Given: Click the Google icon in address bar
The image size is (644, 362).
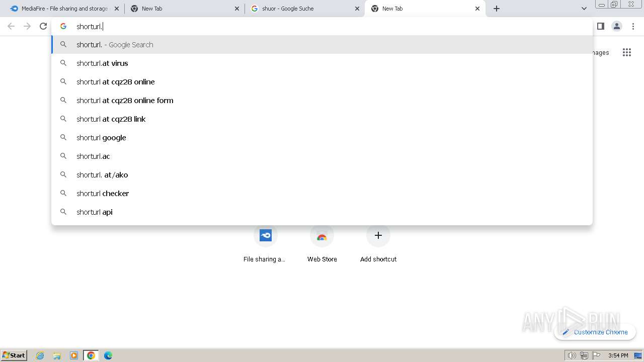Looking at the screenshot, I should tap(63, 26).
